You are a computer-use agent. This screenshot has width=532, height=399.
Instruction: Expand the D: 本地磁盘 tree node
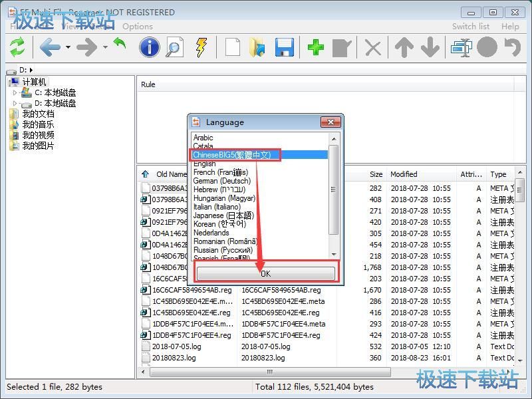click(x=15, y=103)
